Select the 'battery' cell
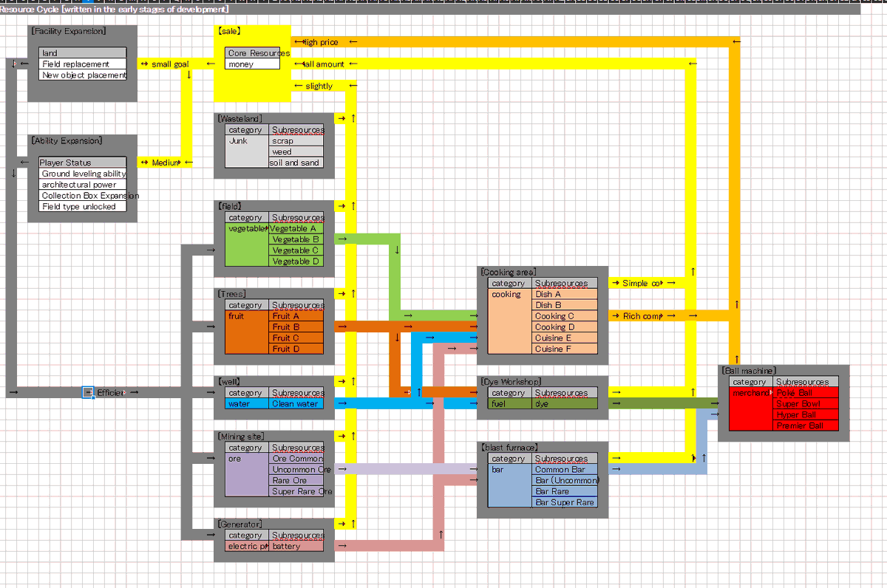887x588 pixels. [296, 546]
